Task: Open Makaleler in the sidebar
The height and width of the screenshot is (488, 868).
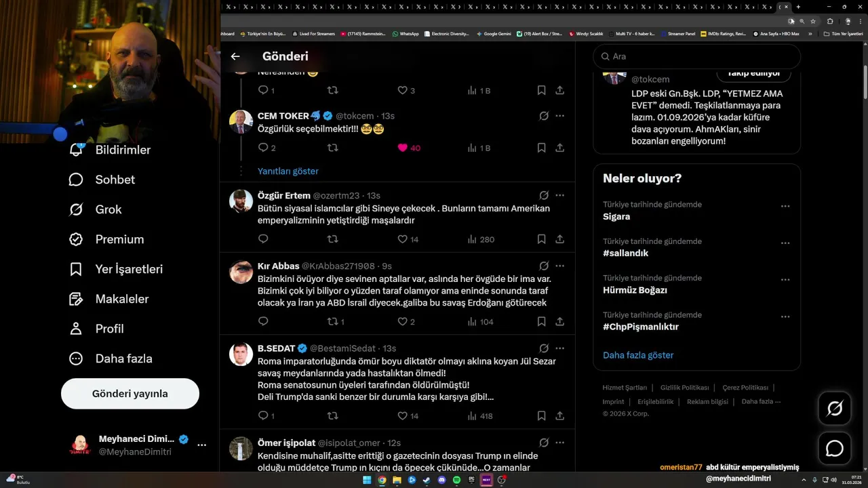Action: 108,299
